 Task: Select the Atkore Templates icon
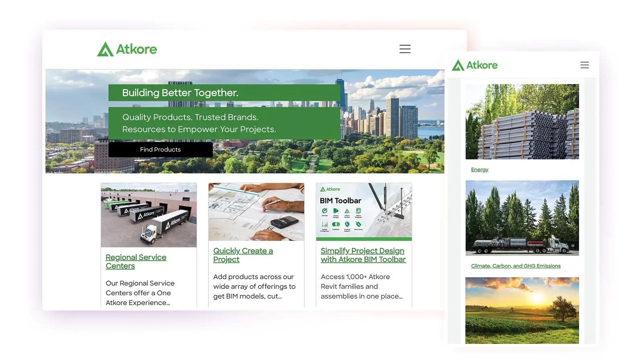pos(358,210)
